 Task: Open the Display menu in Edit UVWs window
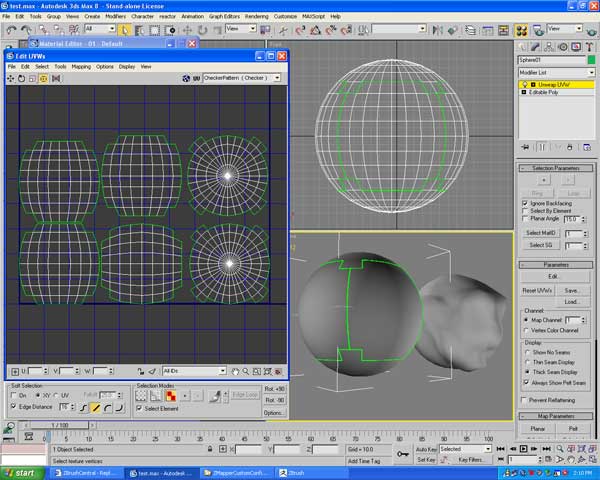127,67
